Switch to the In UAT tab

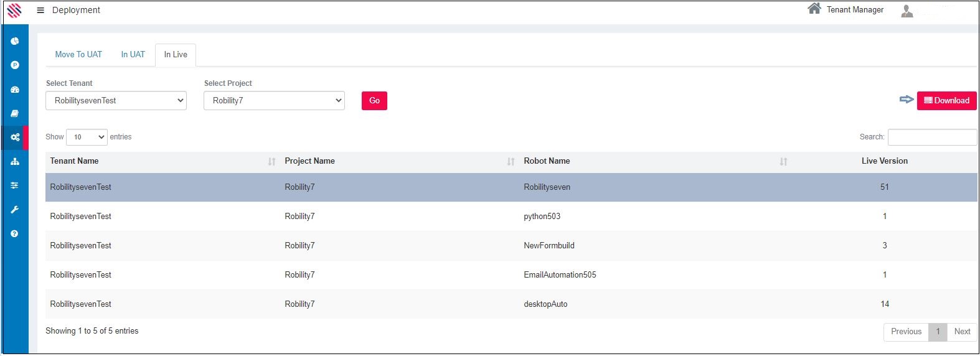[133, 55]
